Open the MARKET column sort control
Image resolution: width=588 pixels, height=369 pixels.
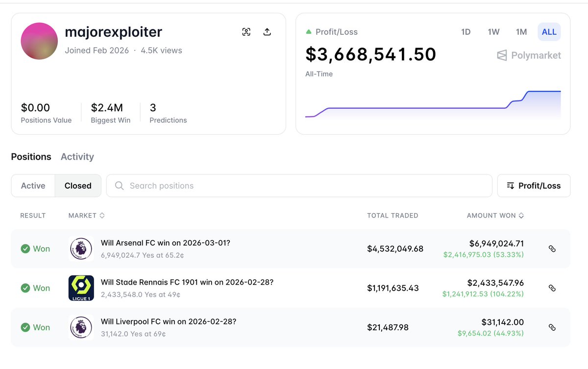(x=101, y=216)
